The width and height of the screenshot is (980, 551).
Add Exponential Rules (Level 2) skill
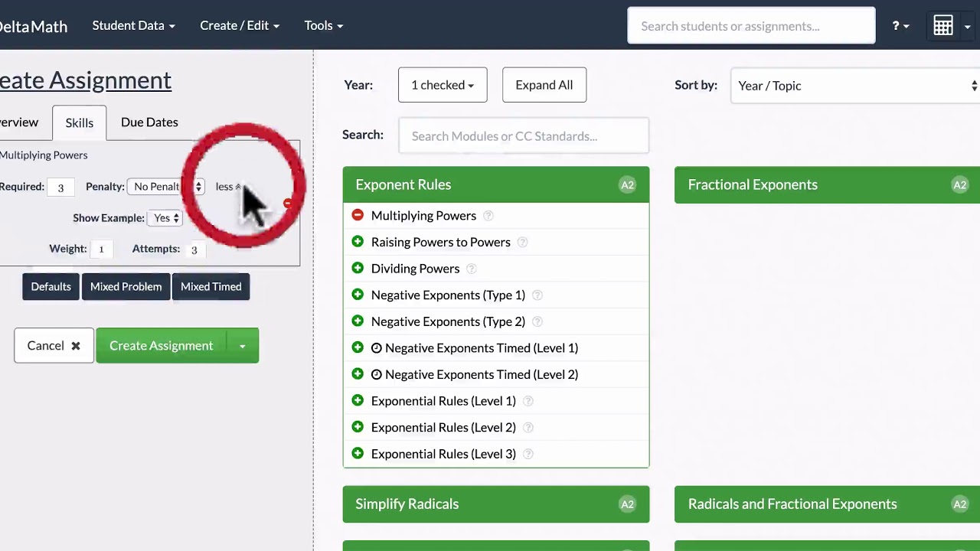point(358,427)
